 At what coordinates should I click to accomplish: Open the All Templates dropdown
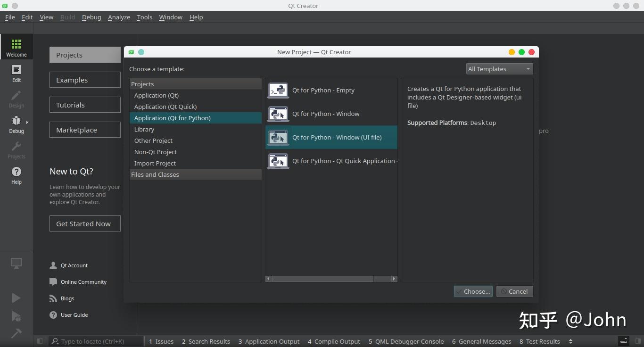coord(499,69)
